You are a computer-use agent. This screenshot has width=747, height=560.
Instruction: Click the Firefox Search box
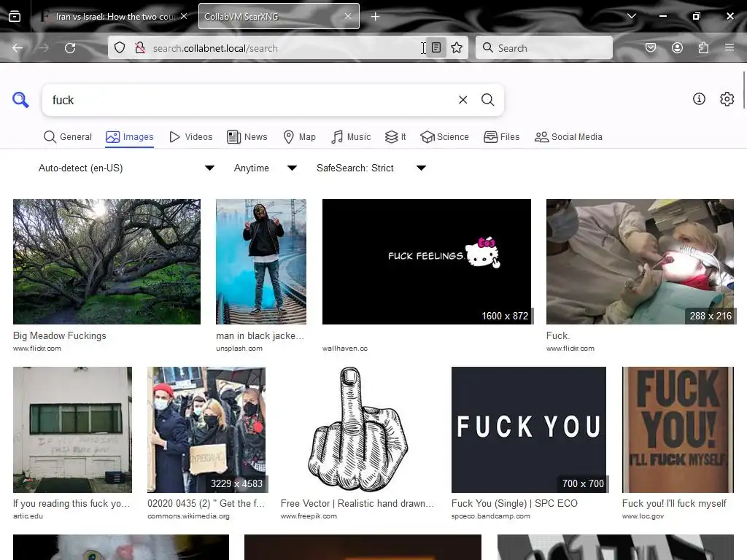pos(544,48)
